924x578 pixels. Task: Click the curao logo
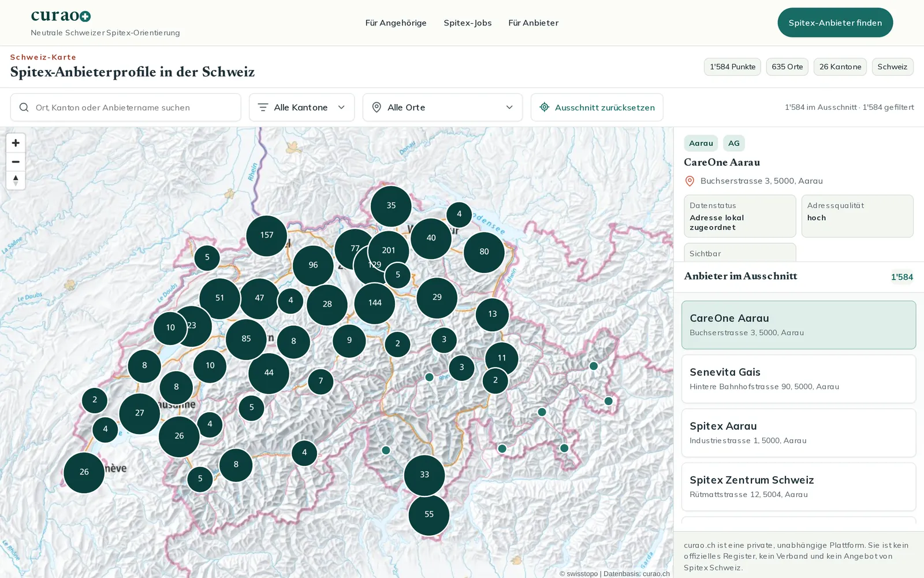coord(61,16)
